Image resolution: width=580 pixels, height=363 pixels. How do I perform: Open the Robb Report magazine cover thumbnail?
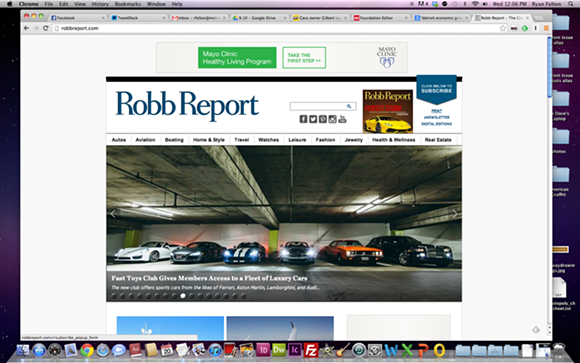tap(388, 111)
